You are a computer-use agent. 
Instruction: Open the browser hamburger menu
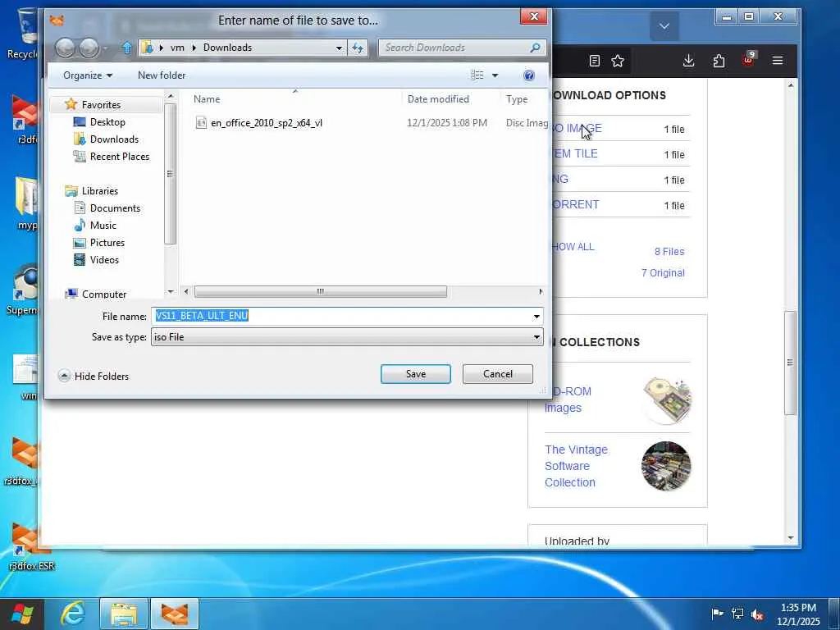point(778,61)
